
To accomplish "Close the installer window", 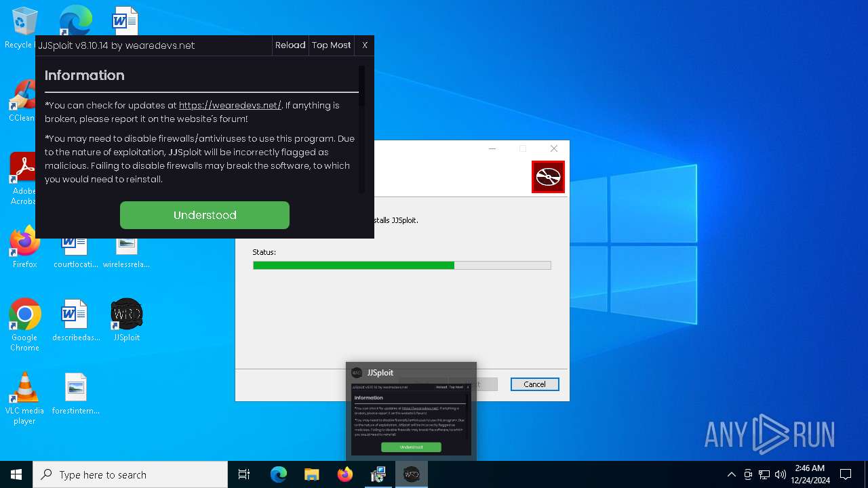I will 554,148.
